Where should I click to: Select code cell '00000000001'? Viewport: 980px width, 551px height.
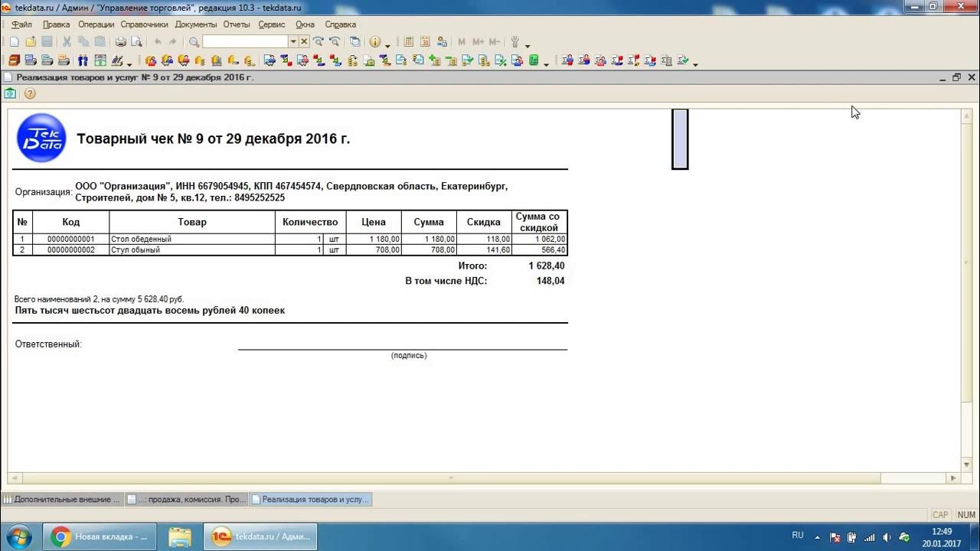70,240
